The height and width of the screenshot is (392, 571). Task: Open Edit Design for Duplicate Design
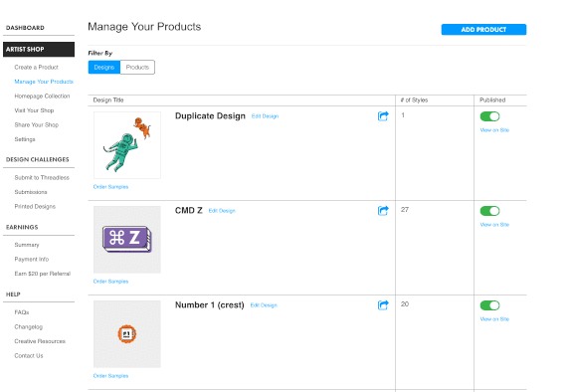click(x=265, y=116)
